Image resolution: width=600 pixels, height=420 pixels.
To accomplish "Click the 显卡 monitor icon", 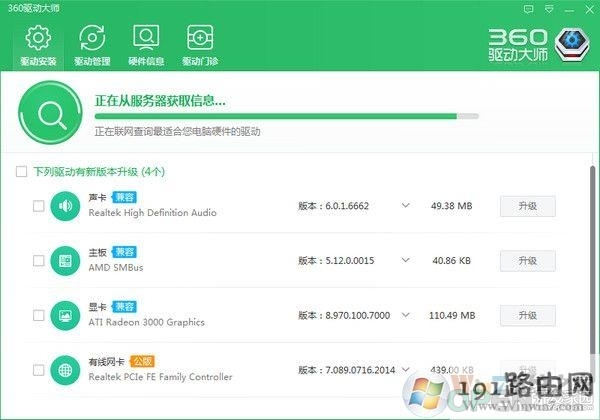I will tap(65, 316).
